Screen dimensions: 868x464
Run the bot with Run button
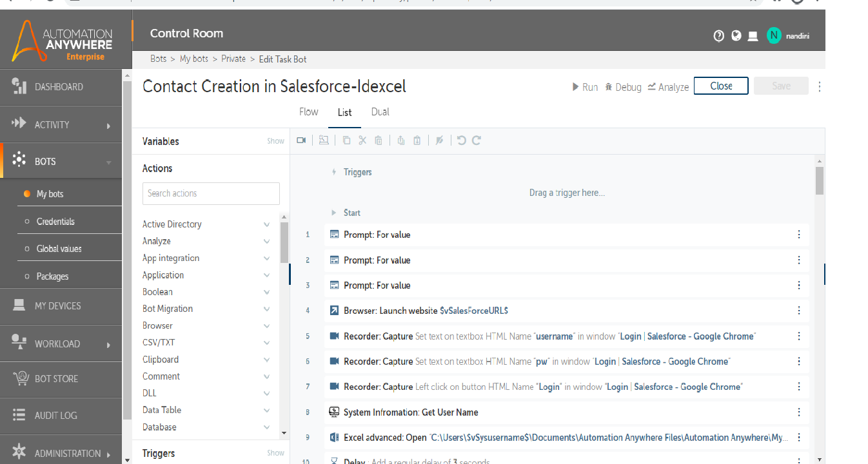(x=585, y=87)
